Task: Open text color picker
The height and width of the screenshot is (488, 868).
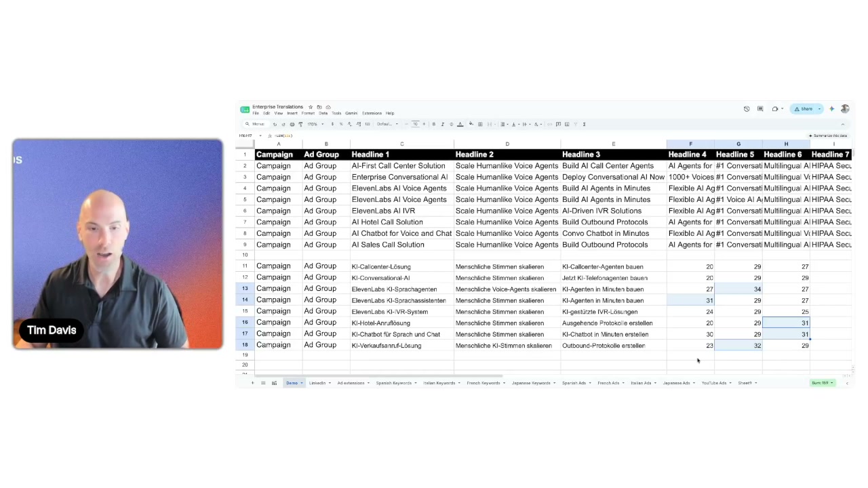Action: (x=460, y=124)
